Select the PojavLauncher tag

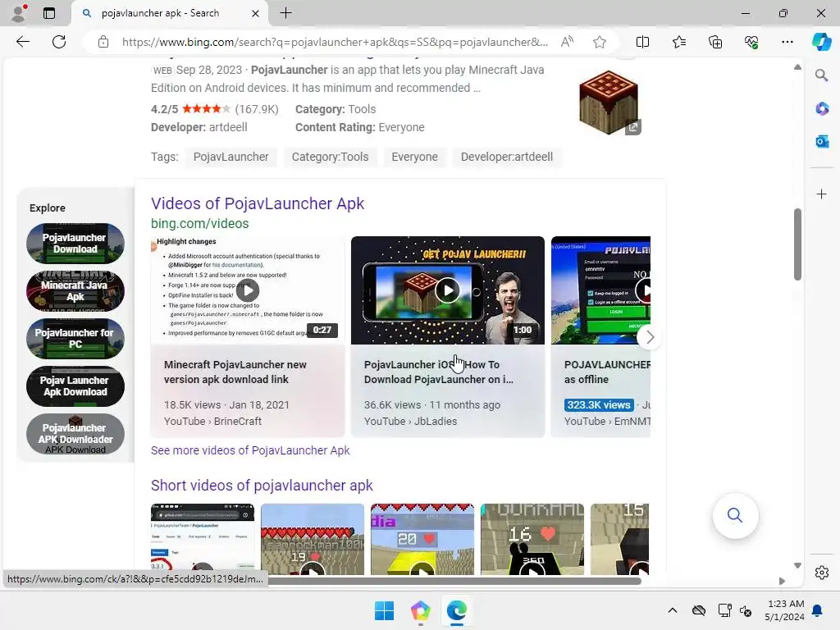coord(231,157)
